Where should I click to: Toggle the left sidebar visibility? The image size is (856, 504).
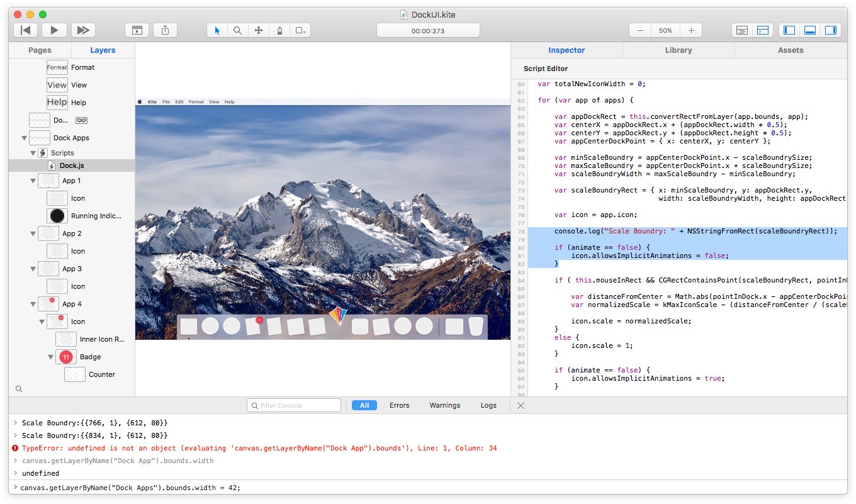click(x=789, y=30)
